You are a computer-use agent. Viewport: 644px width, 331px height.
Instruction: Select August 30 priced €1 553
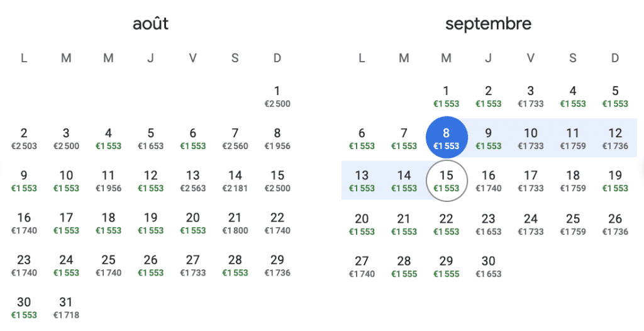point(24,308)
